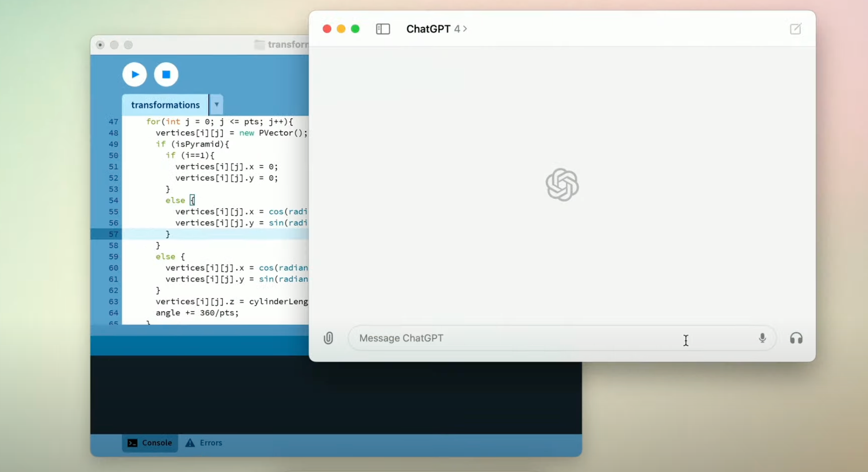The height and width of the screenshot is (472, 868).
Task: Toggle the ChatGPT sidebar
Action: pyautogui.click(x=383, y=29)
